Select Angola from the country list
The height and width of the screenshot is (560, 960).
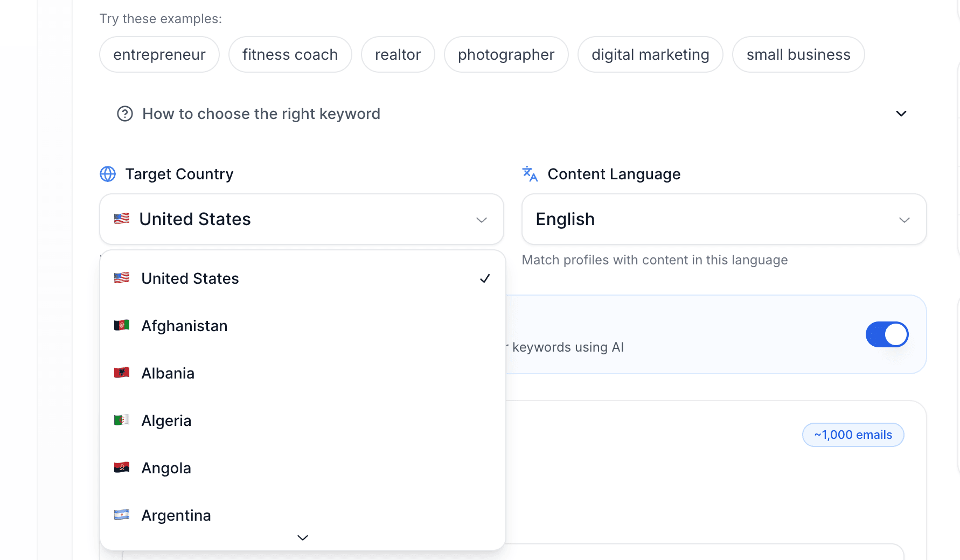(166, 468)
